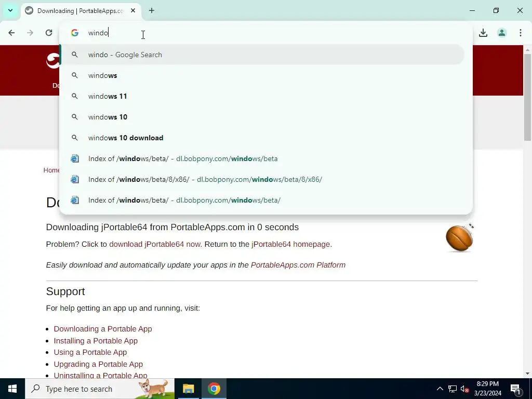Open the jPortable64 homepage link
The width and height of the screenshot is (532, 399).
[291, 244]
